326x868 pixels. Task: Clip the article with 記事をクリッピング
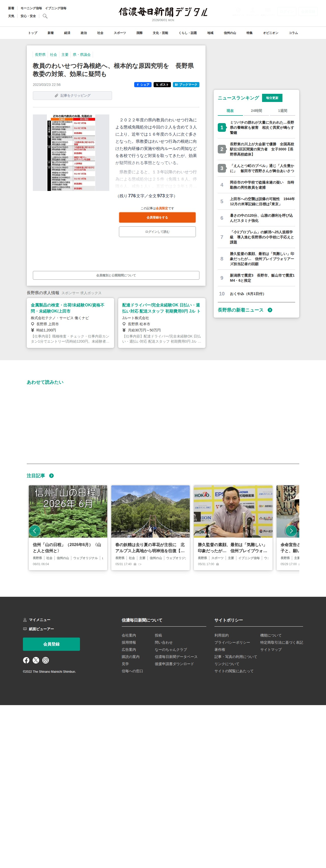pos(72,96)
